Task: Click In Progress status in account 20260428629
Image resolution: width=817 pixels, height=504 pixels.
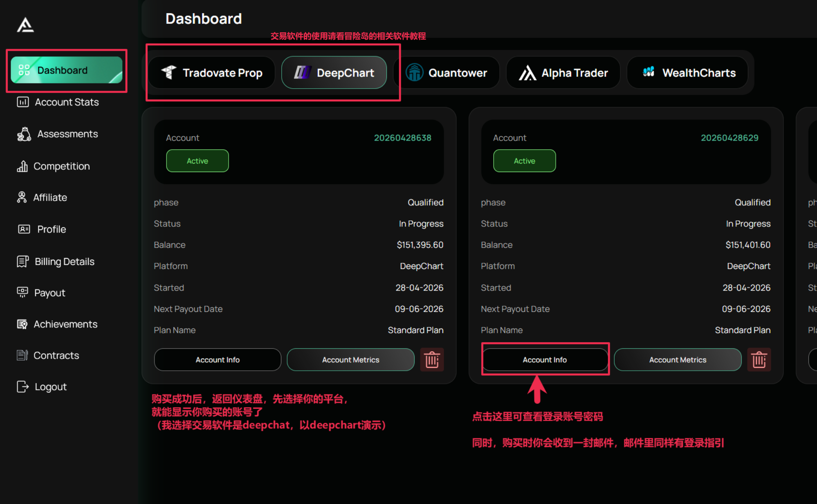Action: [748, 224]
